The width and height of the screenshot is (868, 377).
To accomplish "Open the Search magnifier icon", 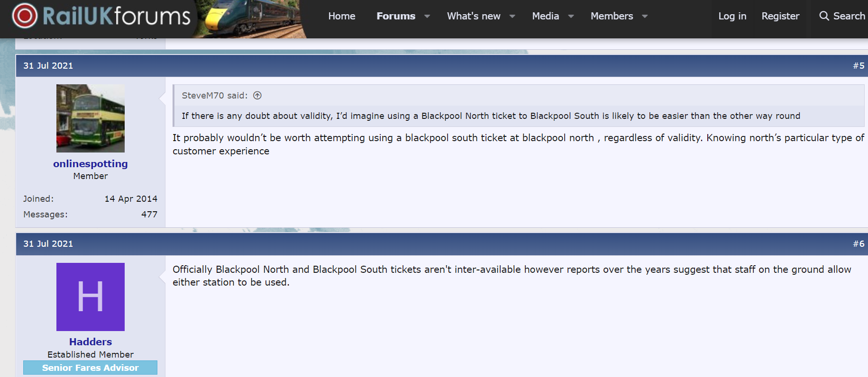I will click(x=824, y=16).
